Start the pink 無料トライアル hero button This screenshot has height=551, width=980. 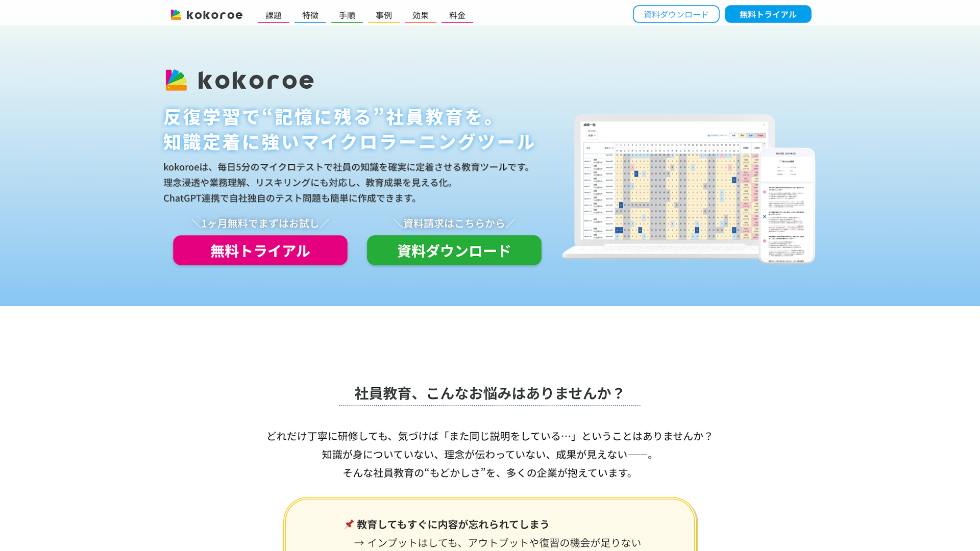pos(260,251)
